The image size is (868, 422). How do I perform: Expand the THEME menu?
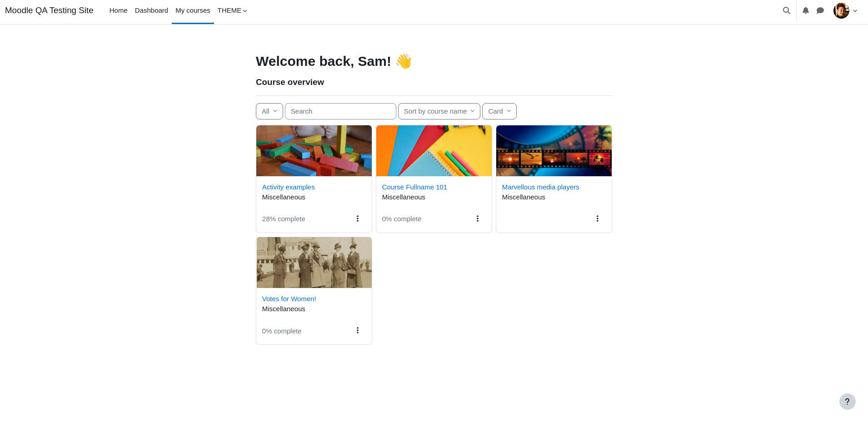pos(232,10)
